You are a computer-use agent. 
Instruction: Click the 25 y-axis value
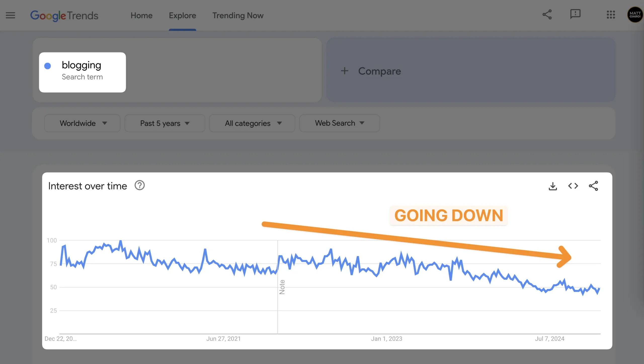click(53, 310)
